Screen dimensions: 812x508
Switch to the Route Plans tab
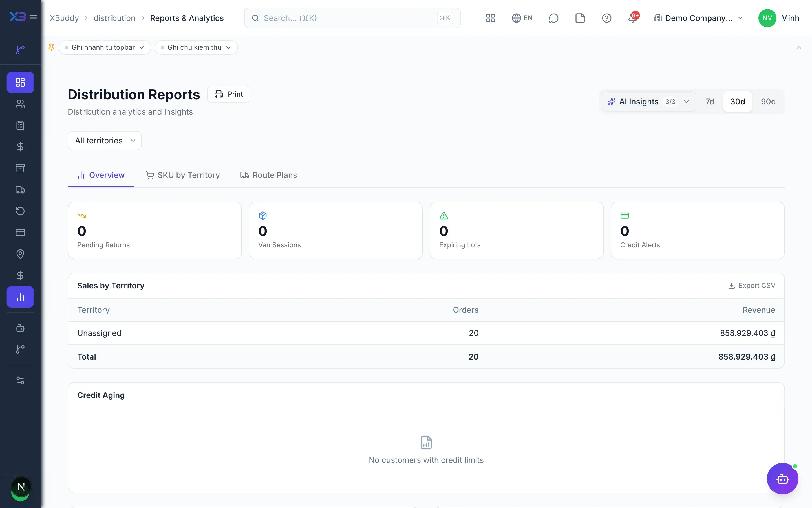pyautogui.click(x=269, y=175)
